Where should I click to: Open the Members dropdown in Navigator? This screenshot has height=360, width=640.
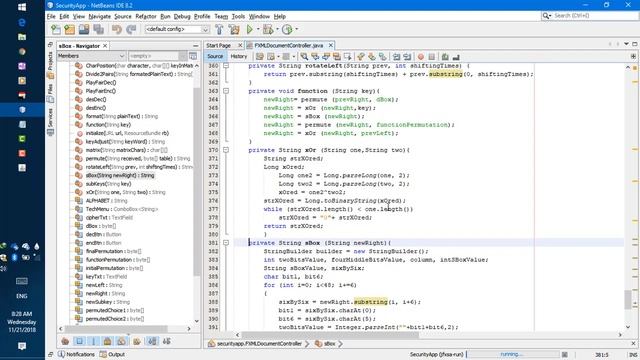click(91, 56)
